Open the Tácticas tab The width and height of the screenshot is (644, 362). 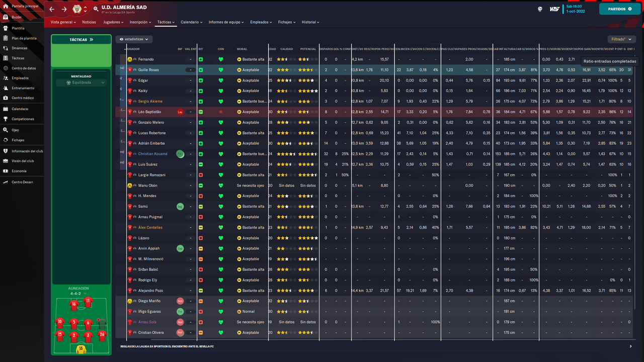[166, 22]
